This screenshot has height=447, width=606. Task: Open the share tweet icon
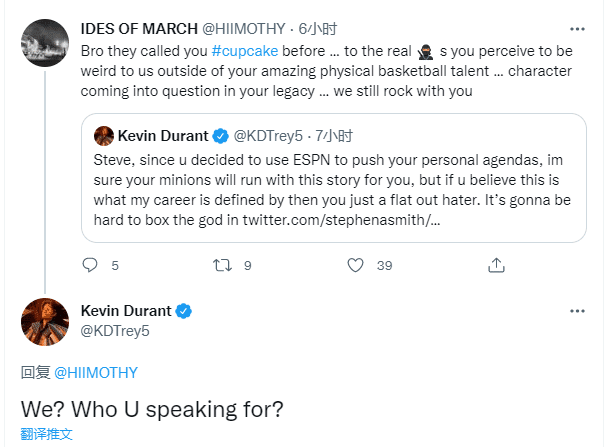point(495,265)
